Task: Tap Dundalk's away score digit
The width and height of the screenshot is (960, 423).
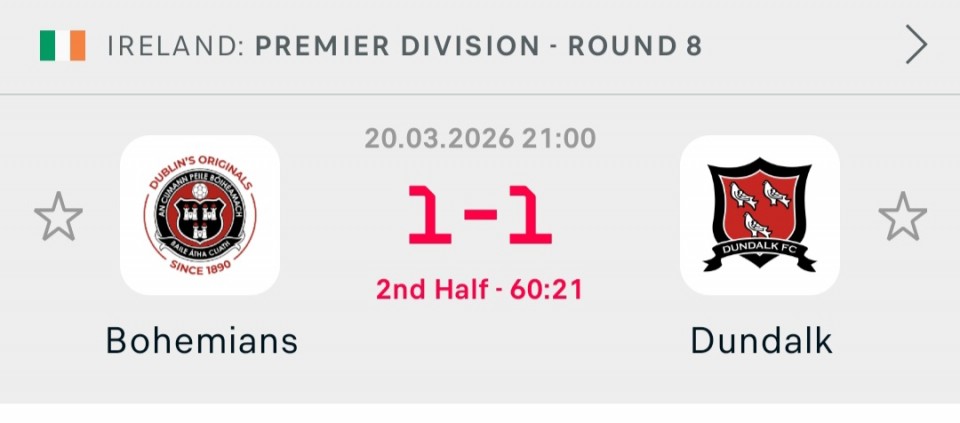Action: click(531, 216)
